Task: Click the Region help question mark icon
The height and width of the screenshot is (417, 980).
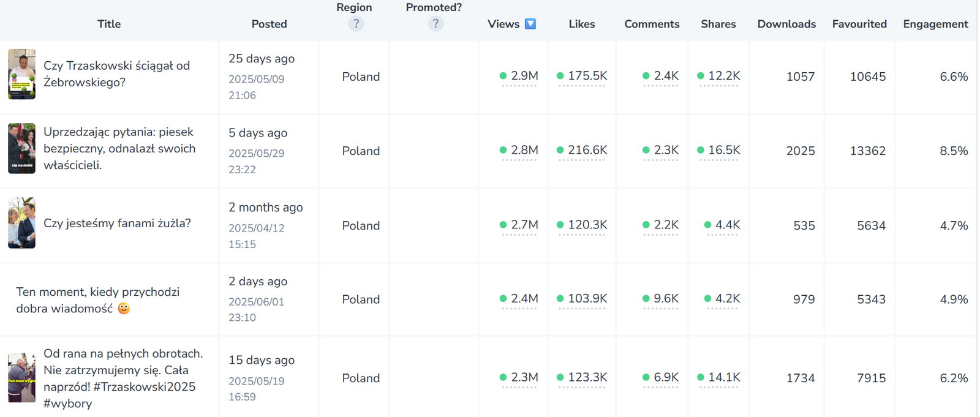Action: 356,24
